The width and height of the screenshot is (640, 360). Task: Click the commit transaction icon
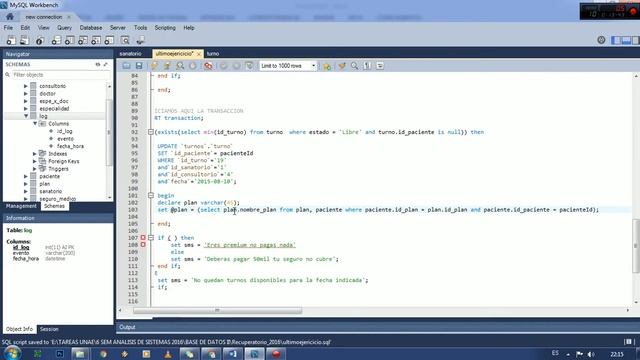pos(224,66)
